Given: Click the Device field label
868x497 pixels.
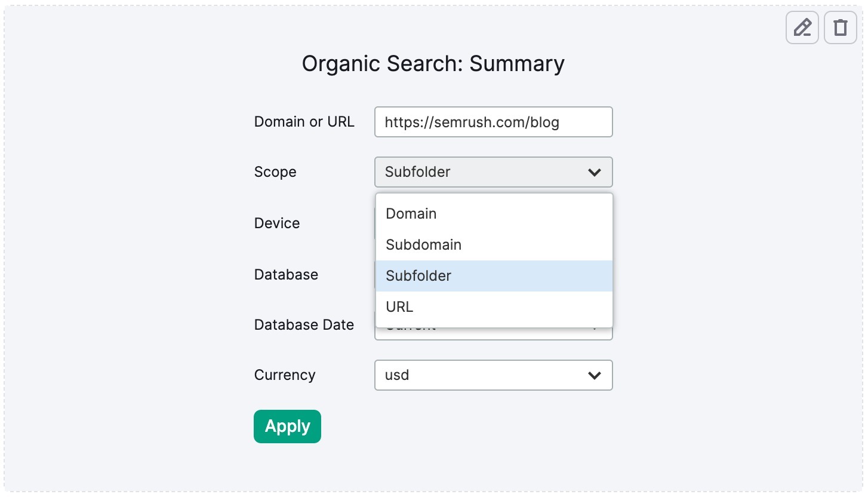Looking at the screenshot, I should pos(277,223).
